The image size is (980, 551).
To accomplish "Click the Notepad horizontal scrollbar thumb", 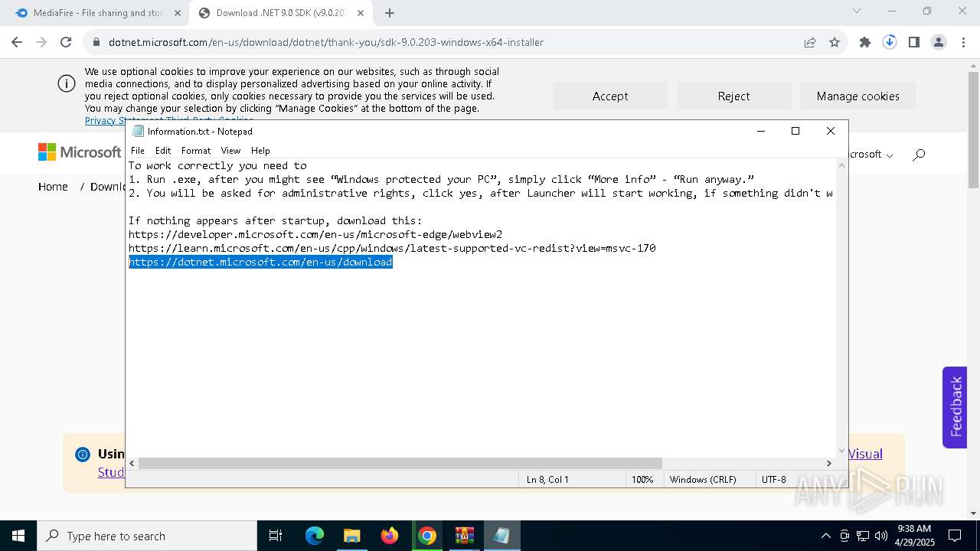I will 400,463.
